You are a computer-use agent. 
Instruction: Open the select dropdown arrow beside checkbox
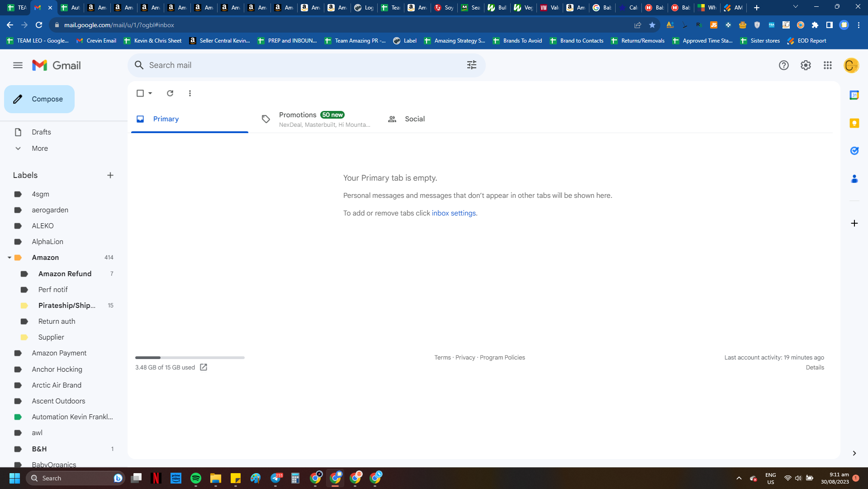tap(150, 93)
